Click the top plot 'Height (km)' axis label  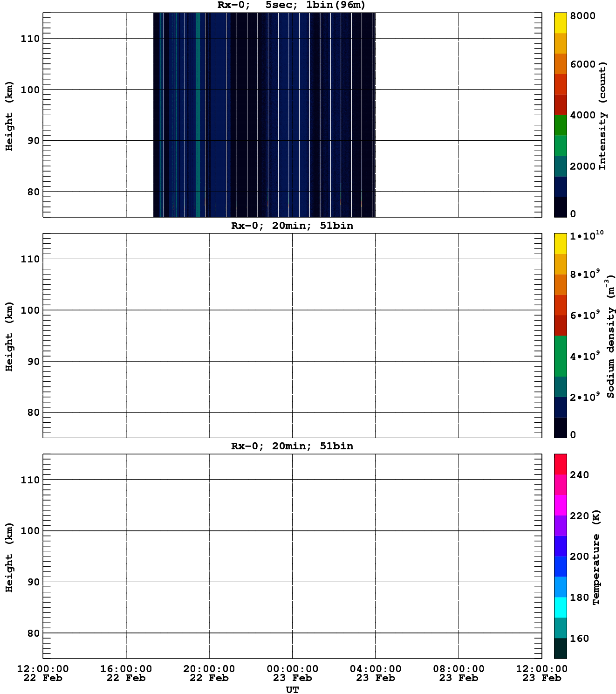click(9, 116)
